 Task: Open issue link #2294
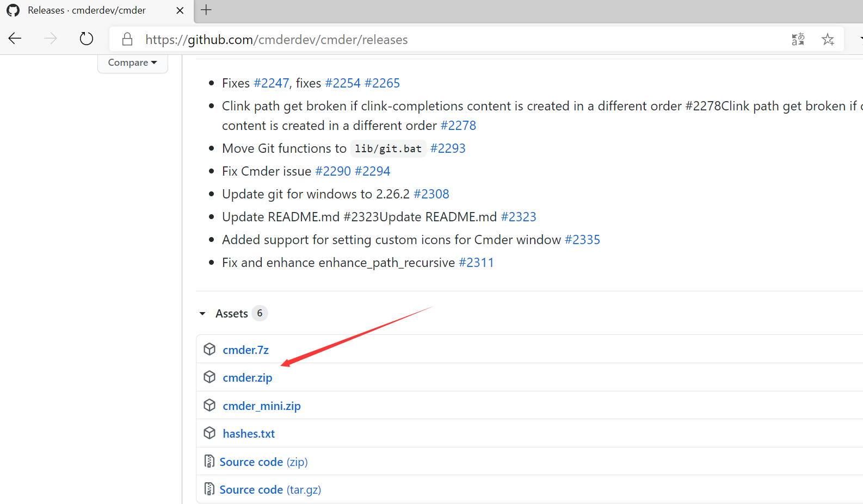373,171
